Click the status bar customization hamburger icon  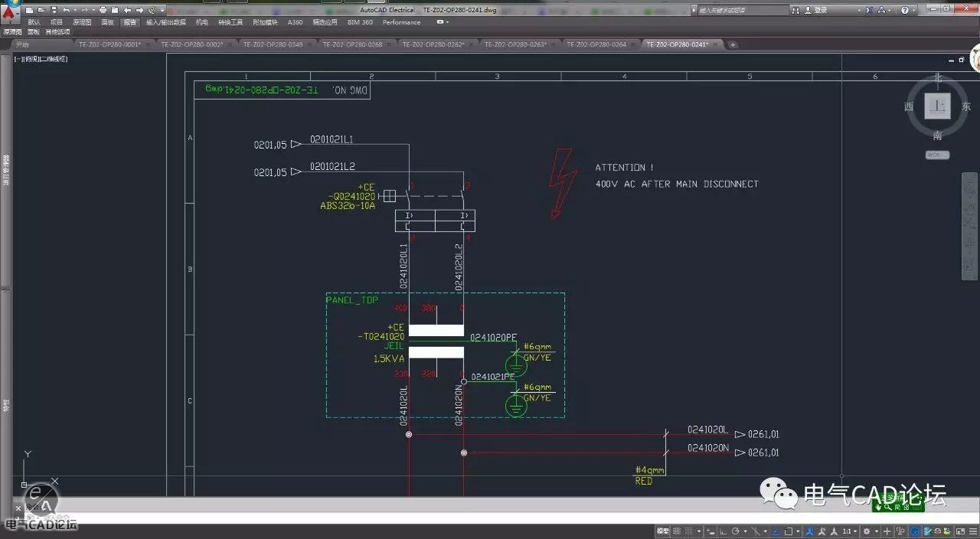(x=972, y=531)
